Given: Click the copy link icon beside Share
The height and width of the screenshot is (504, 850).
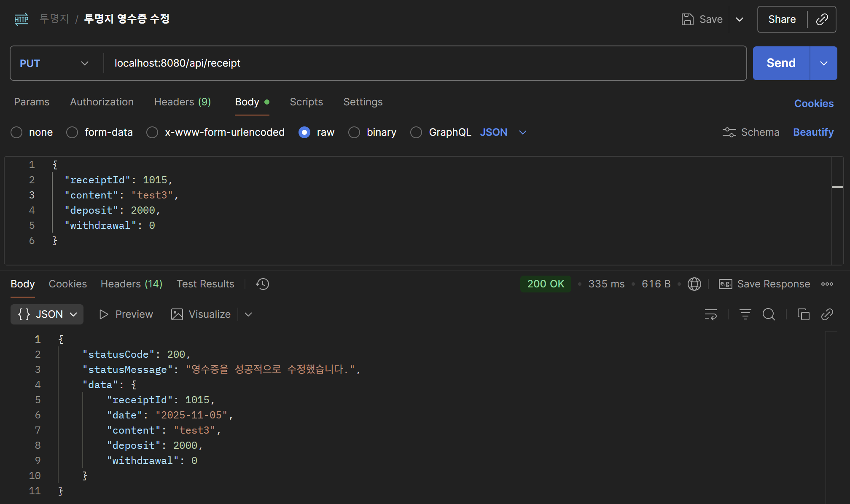Looking at the screenshot, I should coord(822,19).
